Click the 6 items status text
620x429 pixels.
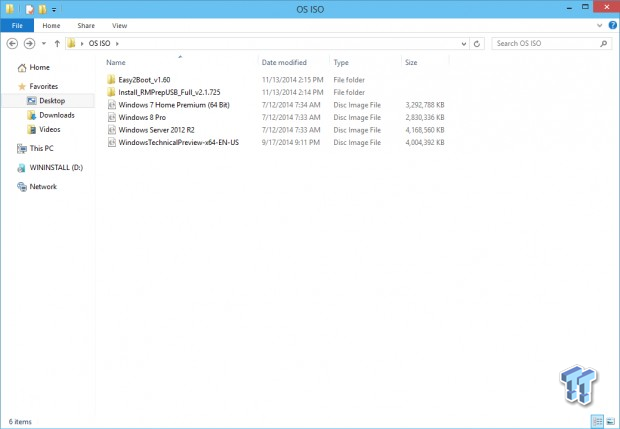[x=20, y=422]
